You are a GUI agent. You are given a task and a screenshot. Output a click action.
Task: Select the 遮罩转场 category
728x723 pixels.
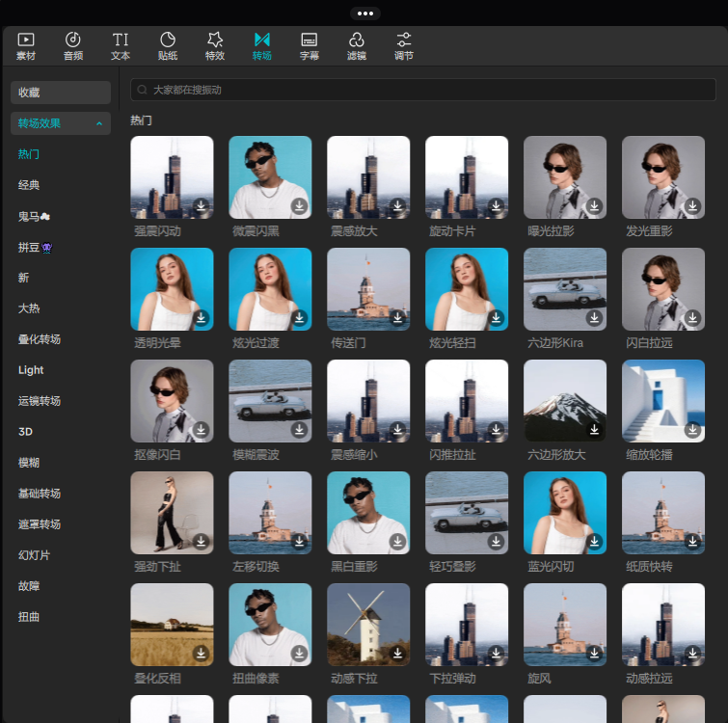pos(40,524)
